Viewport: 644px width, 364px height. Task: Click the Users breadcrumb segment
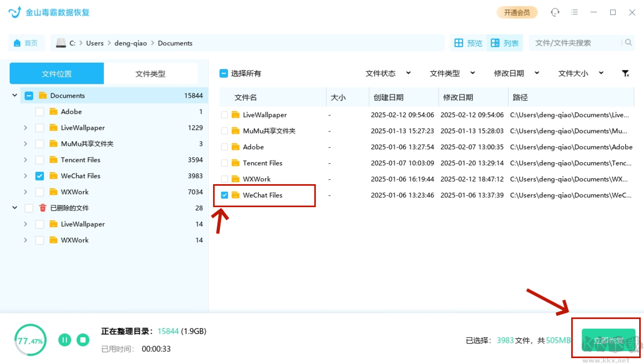[x=95, y=43]
